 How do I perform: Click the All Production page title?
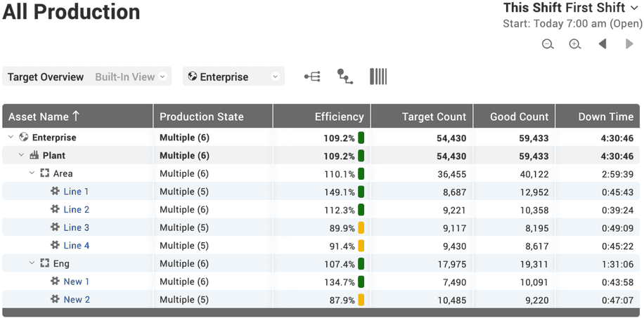(71, 13)
